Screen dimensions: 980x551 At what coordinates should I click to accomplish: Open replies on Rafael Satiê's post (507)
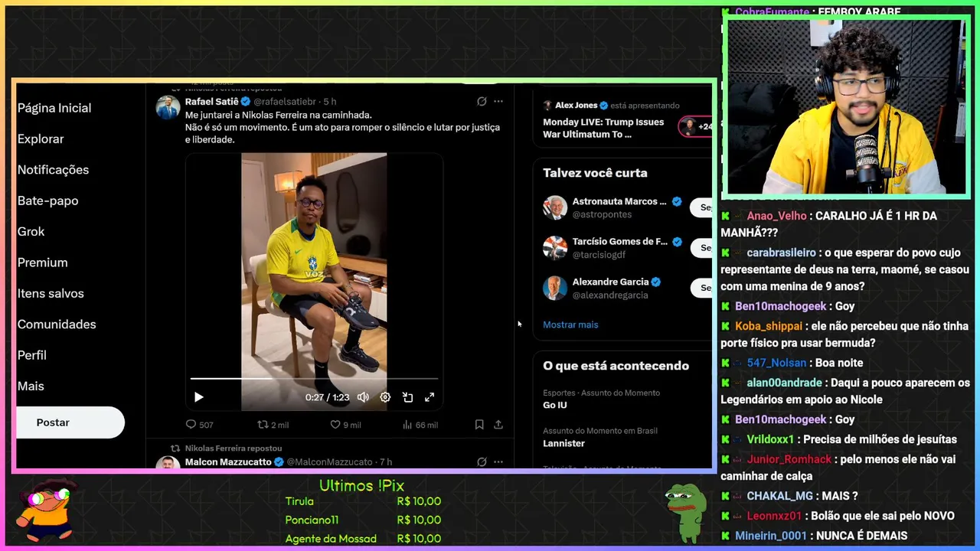(x=199, y=425)
